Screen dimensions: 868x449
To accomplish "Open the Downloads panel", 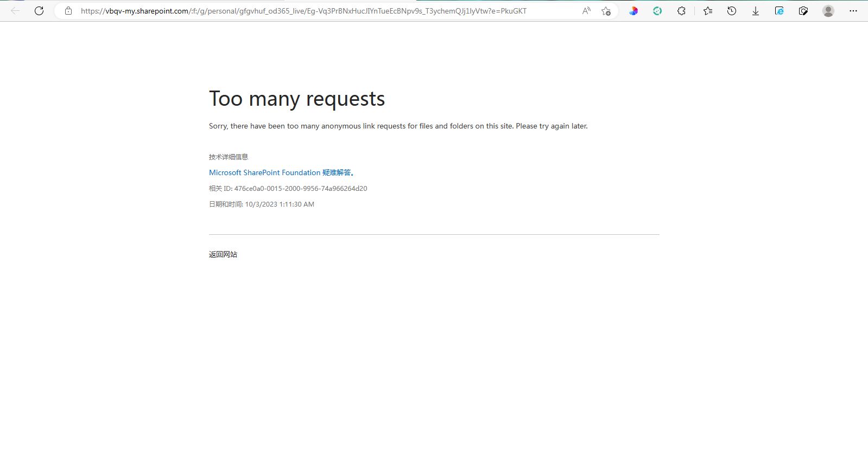I will [x=755, y=11].
